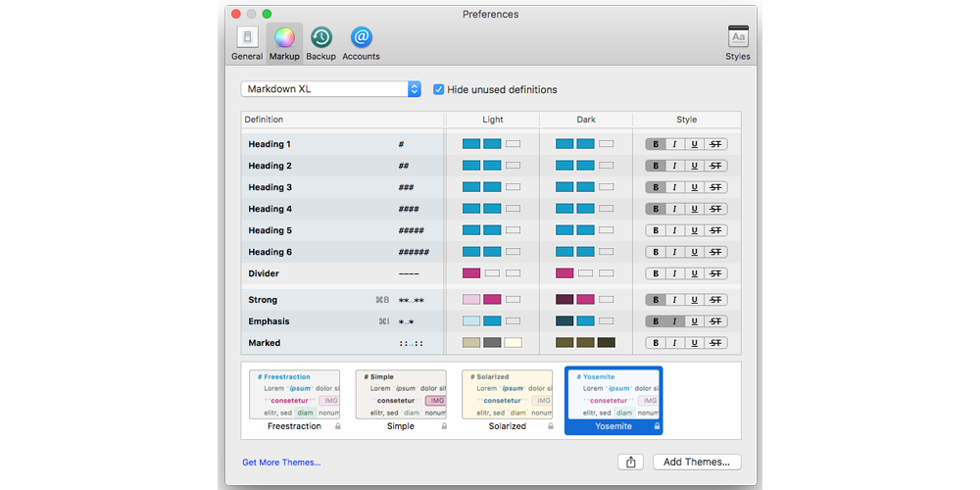The height and width of the screenshot is (490, 980).
Task: Open the General preferences pane
Action: (247, 39)
